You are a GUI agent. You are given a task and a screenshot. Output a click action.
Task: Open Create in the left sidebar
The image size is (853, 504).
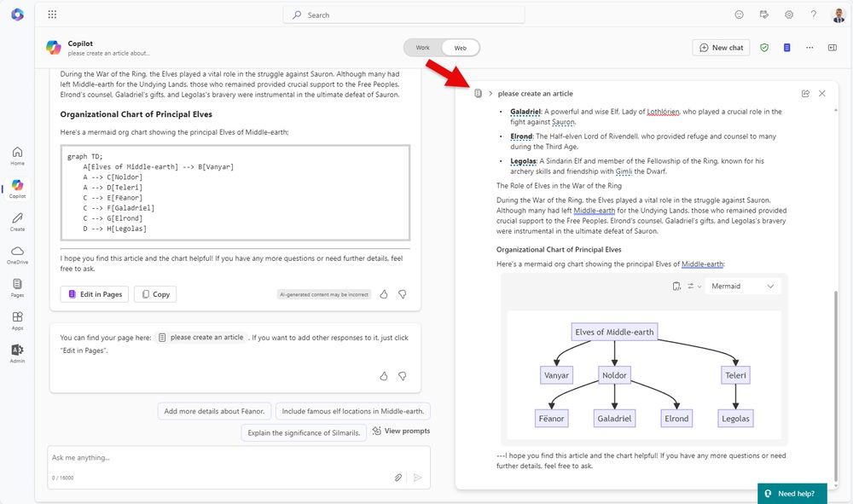17,222
